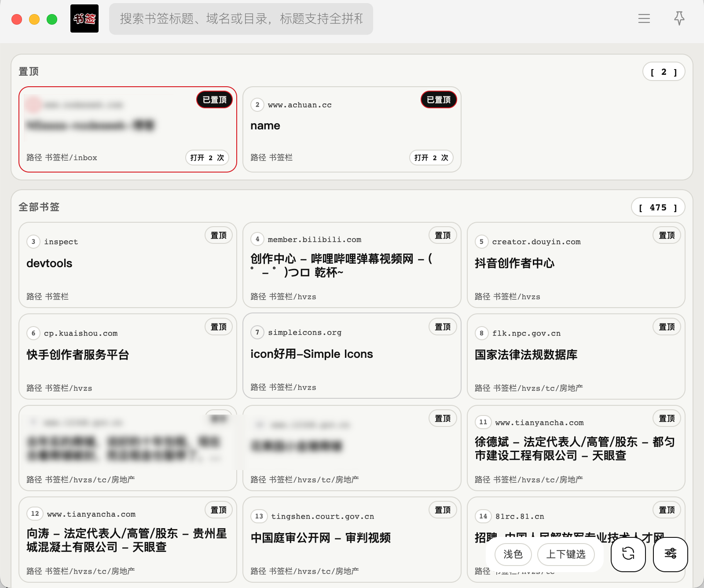Open the 国家法律法规数据库 bookmark title
This screenshot has width=704, height=588.
[x=526, y=355]
